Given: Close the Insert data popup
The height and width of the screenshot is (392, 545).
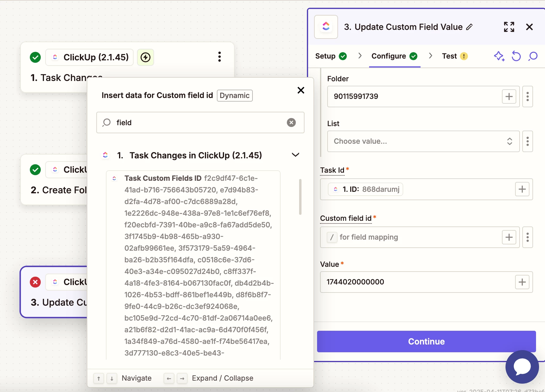Looking at the screenshot, I should (x=301, y=90).
